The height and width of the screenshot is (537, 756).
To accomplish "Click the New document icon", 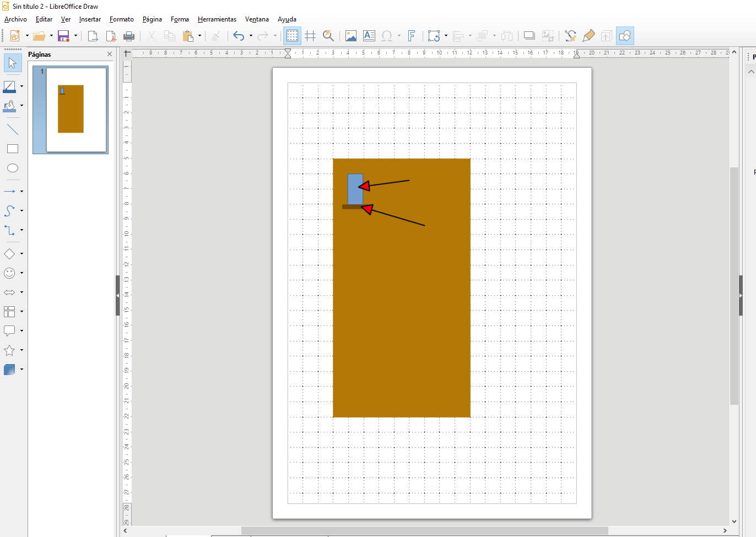I will pos(15,36).
